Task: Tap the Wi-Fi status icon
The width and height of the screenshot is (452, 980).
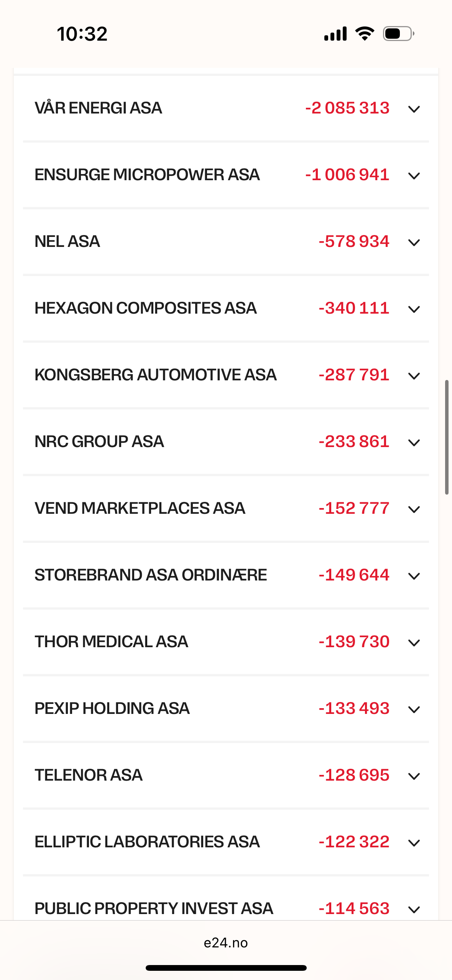Action: (x=365, y=34)
